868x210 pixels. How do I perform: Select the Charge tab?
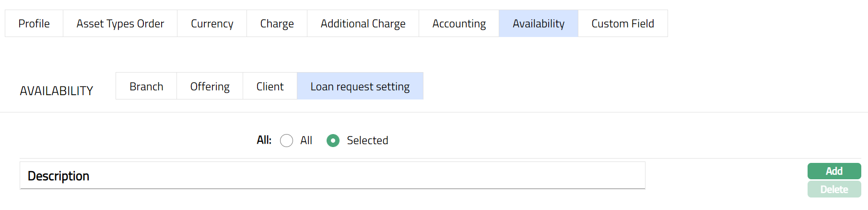[277, 24]
